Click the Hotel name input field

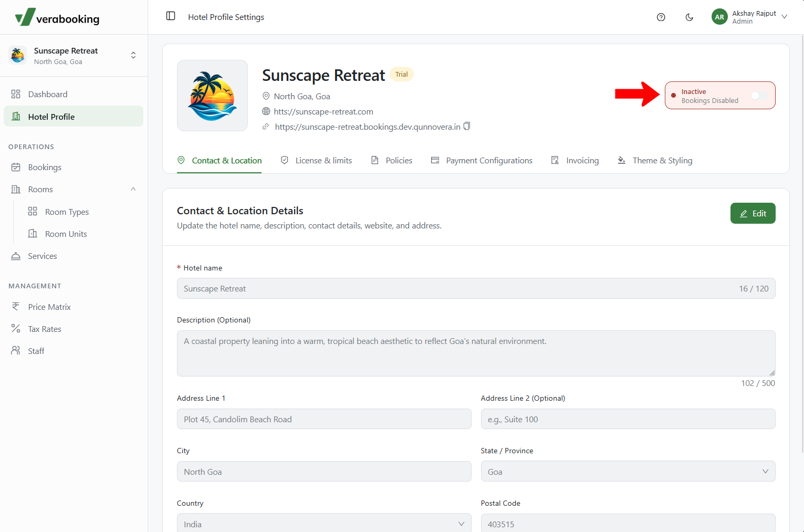tap(476, 288)
